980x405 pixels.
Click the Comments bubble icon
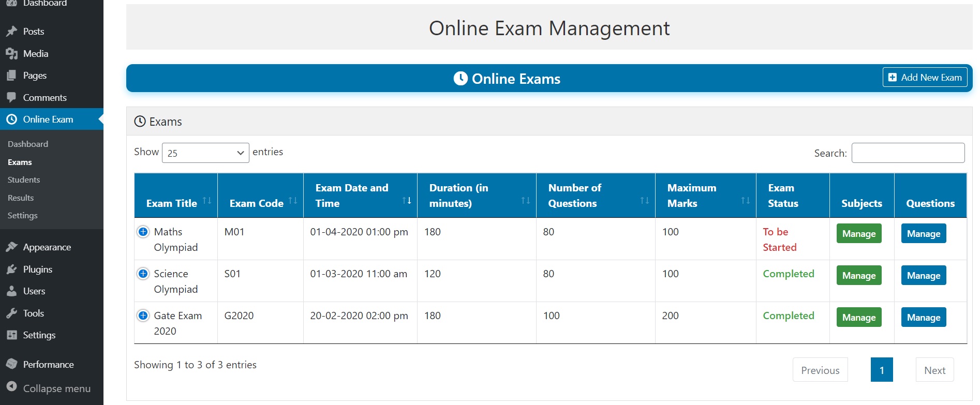(11, 98)
